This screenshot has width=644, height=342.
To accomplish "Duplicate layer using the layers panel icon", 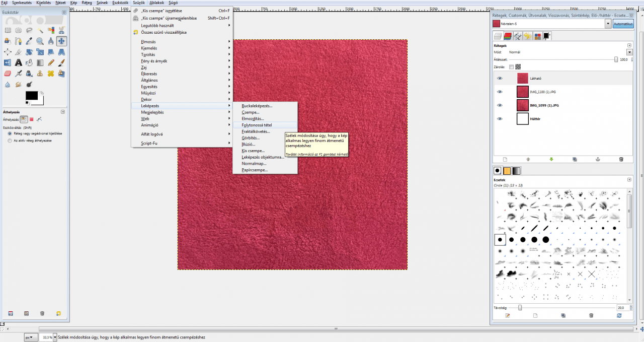I will pos(575,159).
